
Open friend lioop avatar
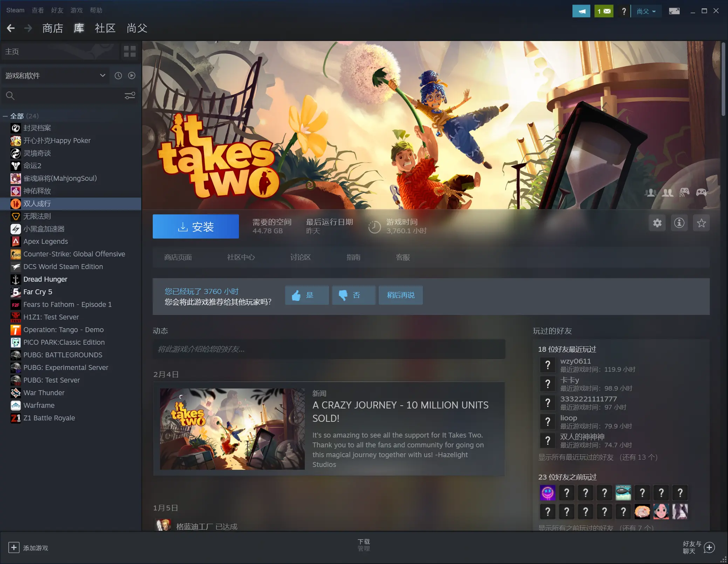pos(548,421)
